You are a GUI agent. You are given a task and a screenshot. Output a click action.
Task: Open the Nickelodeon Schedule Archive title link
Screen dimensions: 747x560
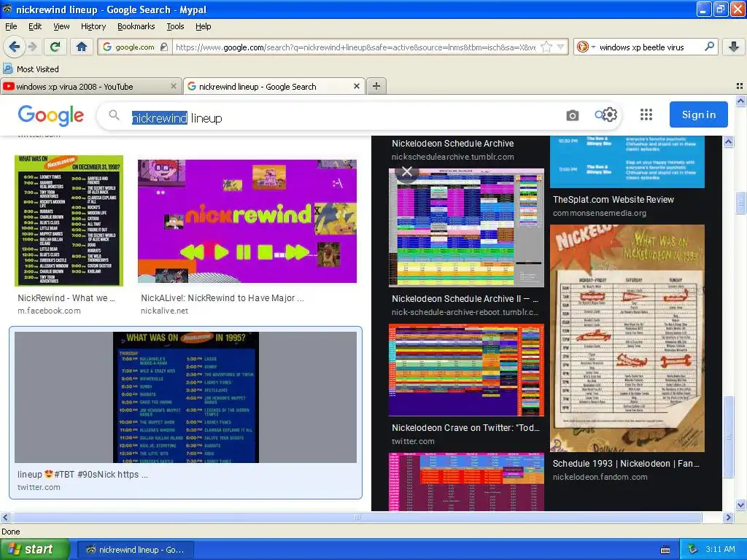[452, 144]
